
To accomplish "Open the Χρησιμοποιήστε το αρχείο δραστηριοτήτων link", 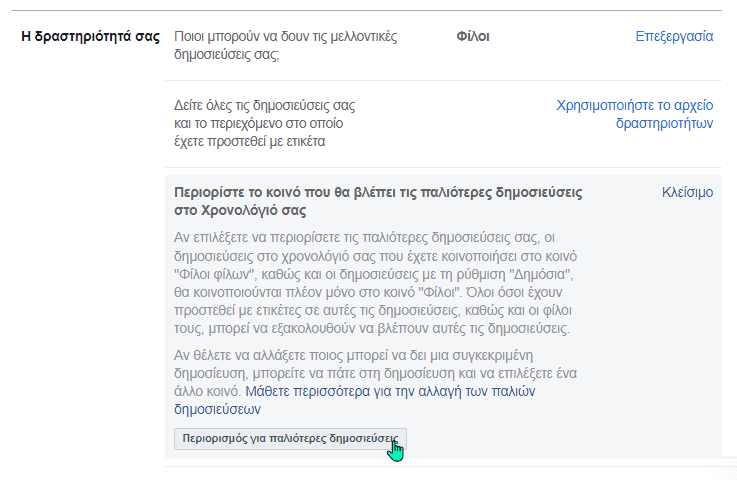I will (635, 114).
